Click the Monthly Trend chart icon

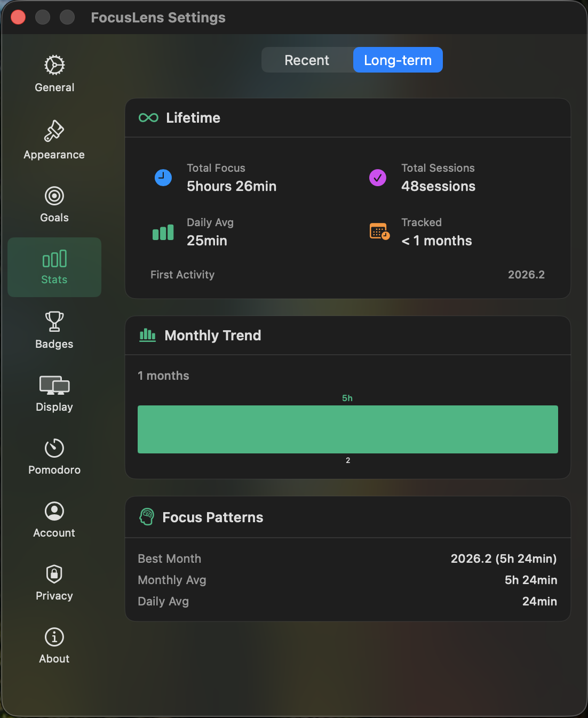[x=148, y=335]
